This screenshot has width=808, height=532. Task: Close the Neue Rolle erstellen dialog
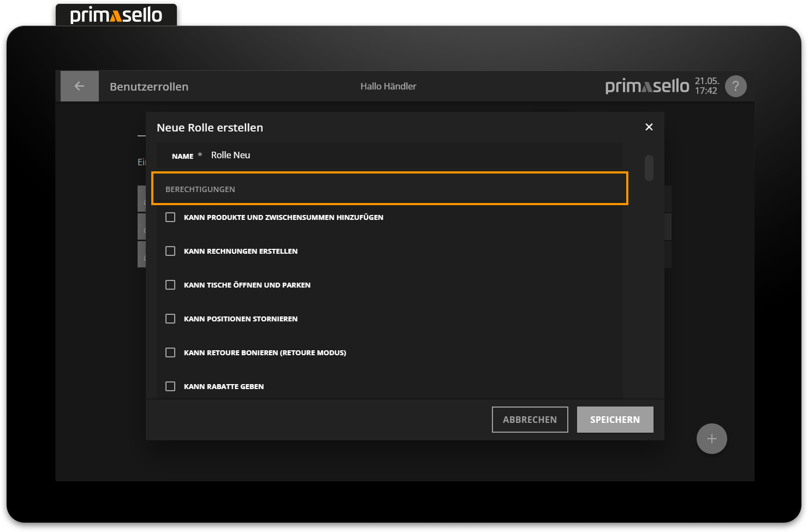tap(649, 127)
